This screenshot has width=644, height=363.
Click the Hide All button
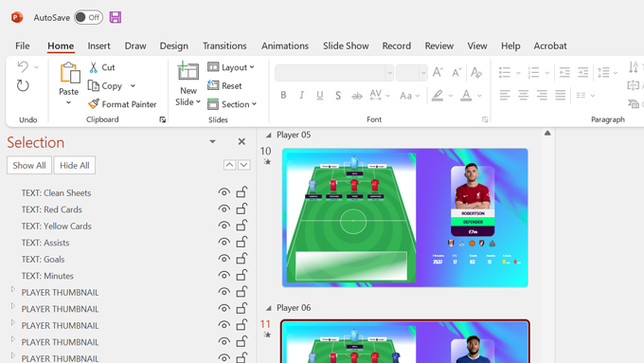tap(74, 165)
